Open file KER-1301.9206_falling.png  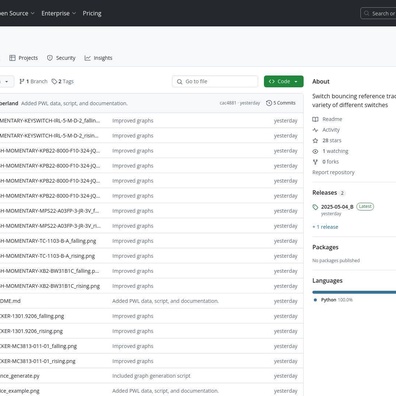pos(32,316)
